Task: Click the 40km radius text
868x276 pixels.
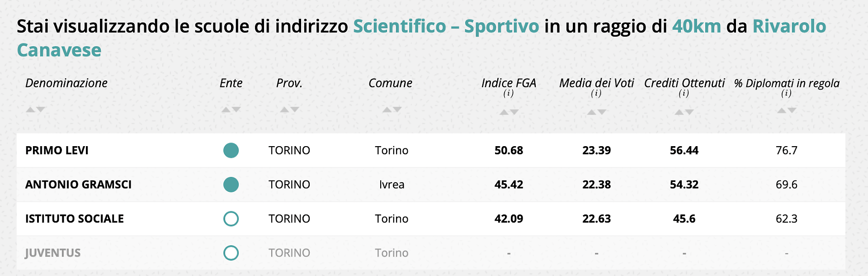Action: pos(696,27)
